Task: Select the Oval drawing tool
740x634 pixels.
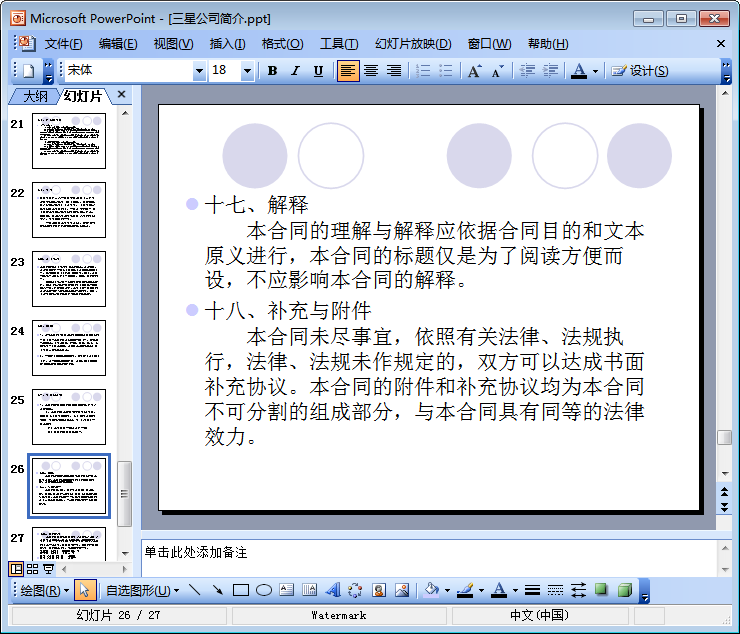Action: [x=263, y=590]
